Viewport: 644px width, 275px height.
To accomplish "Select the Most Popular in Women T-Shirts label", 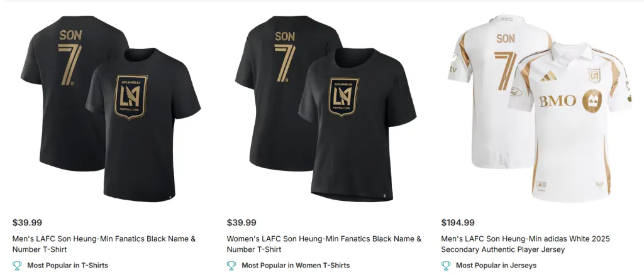I will click(296, 266).
